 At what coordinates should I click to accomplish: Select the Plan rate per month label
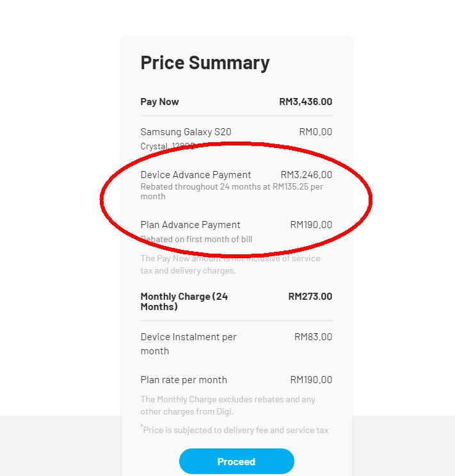pyautogui.click(x=184, y=380)
